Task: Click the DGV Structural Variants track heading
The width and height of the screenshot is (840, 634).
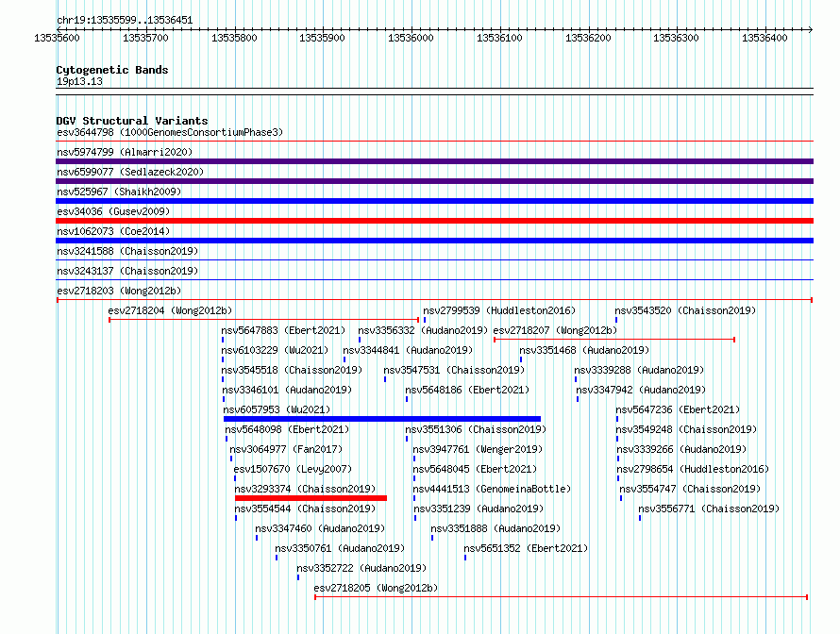Action: pyautogui.click(x=132, y=121)
